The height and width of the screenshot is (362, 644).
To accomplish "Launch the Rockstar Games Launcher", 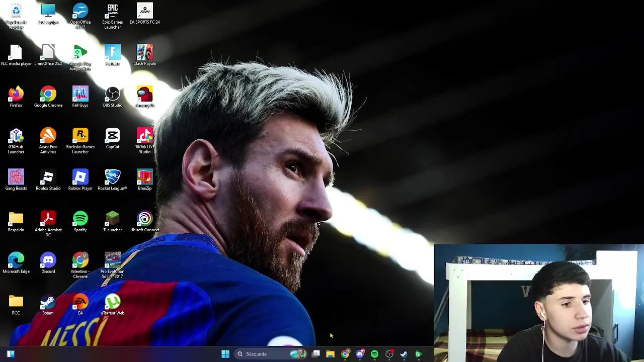I will (x=80, y=141).
